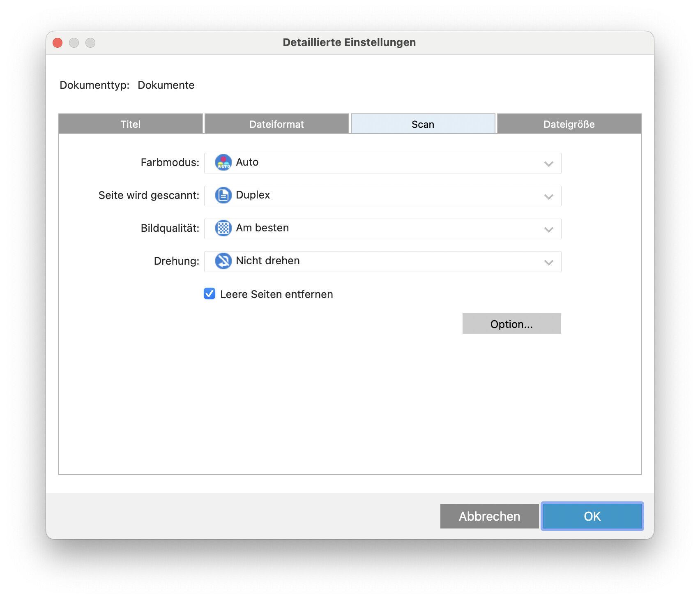Switch to the Titel tab
Image resolution: width=700 pixels, height=600 pixels.
tap(131, 124)
